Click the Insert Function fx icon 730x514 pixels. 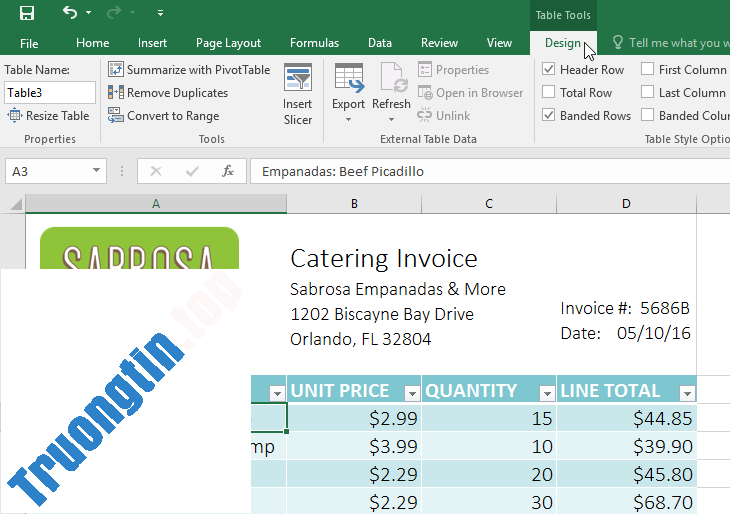(228, 171)
